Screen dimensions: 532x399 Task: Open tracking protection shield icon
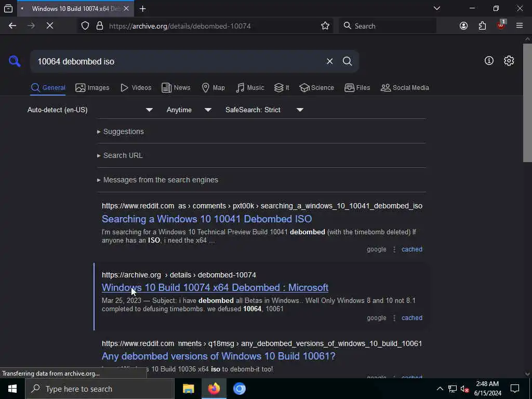coord(85,26)
